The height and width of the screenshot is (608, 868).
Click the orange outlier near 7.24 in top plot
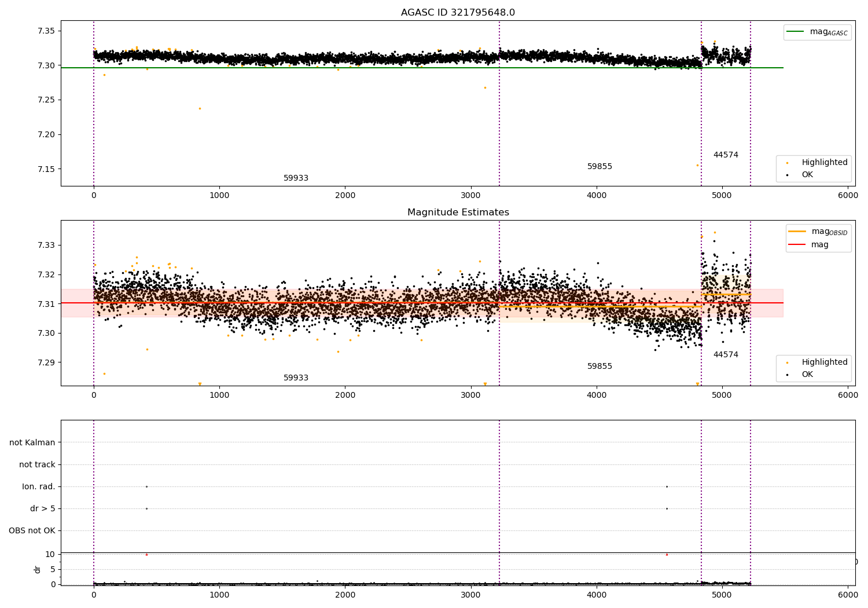tap(200, 108)
